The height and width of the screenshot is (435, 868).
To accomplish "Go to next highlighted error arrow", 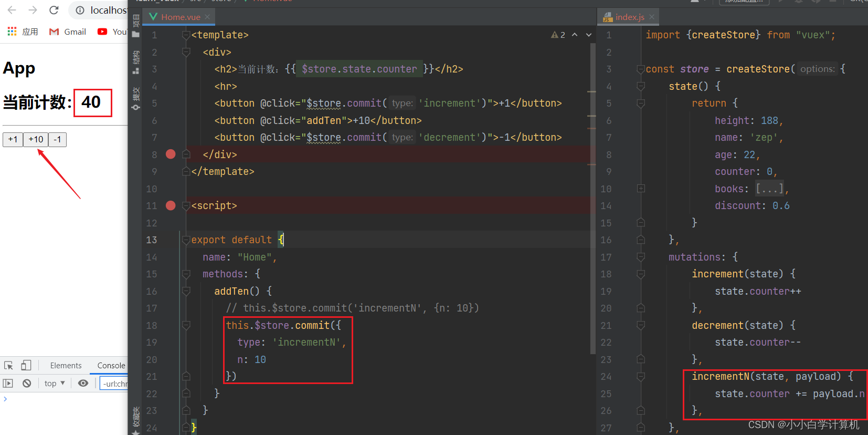I will [x=589, y=35].
